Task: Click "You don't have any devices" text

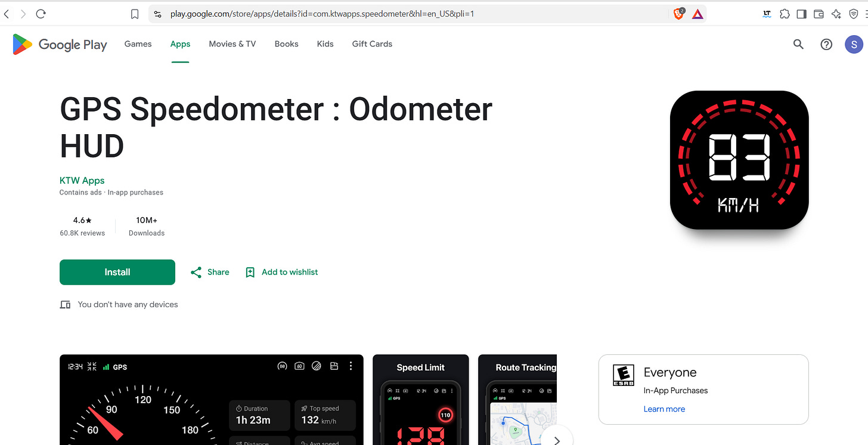Action: tap(128, 304)
